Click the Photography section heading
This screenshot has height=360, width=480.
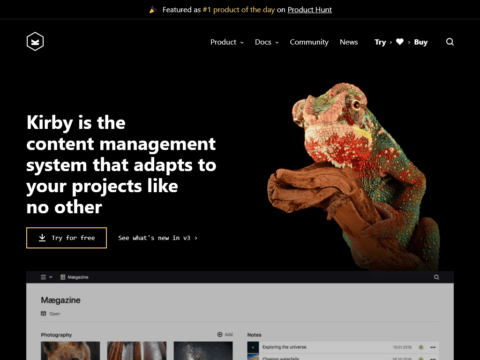pos(56,335)
